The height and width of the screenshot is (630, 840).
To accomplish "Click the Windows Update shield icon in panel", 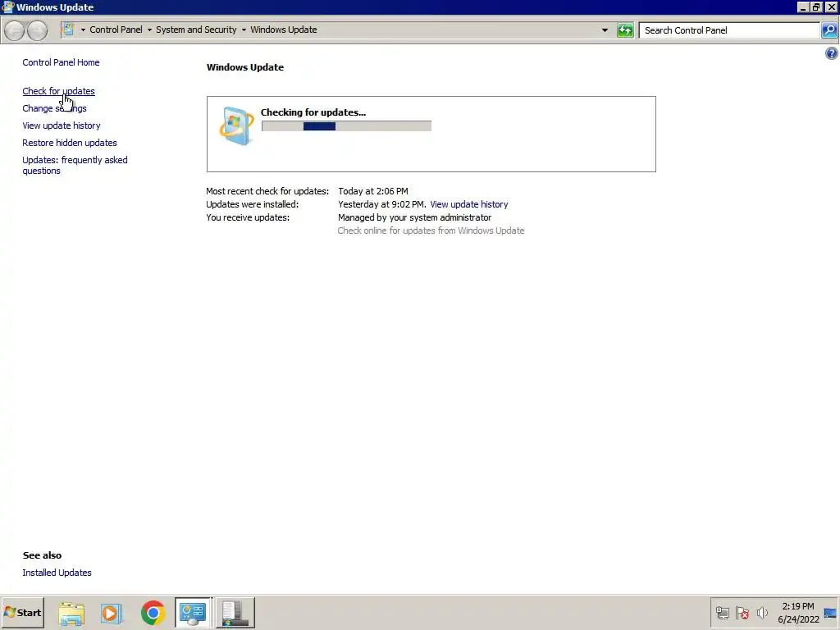I will tap(236, 126).
